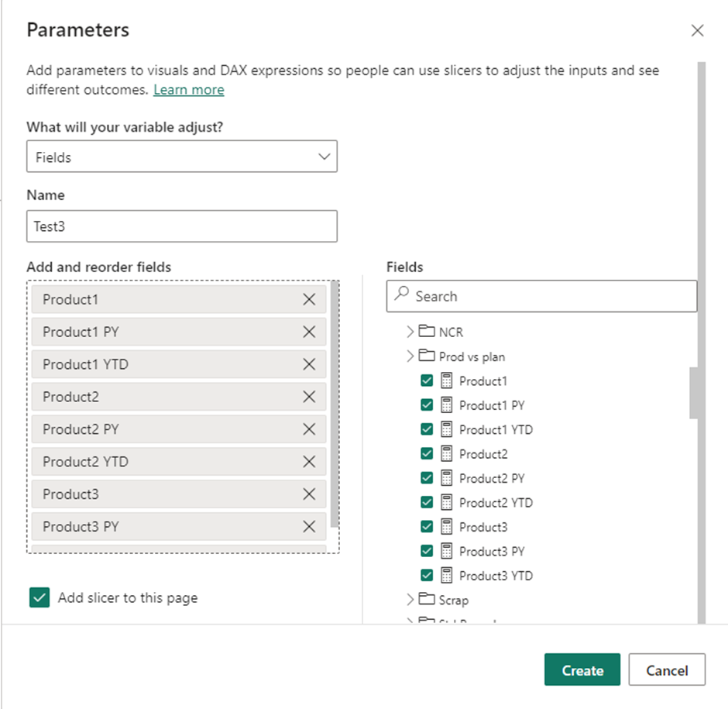Screen dimensions: 728x709
Task: Click measure icon next to Product3 YTD
Action: pyautogui.click(x=447, y=575)
